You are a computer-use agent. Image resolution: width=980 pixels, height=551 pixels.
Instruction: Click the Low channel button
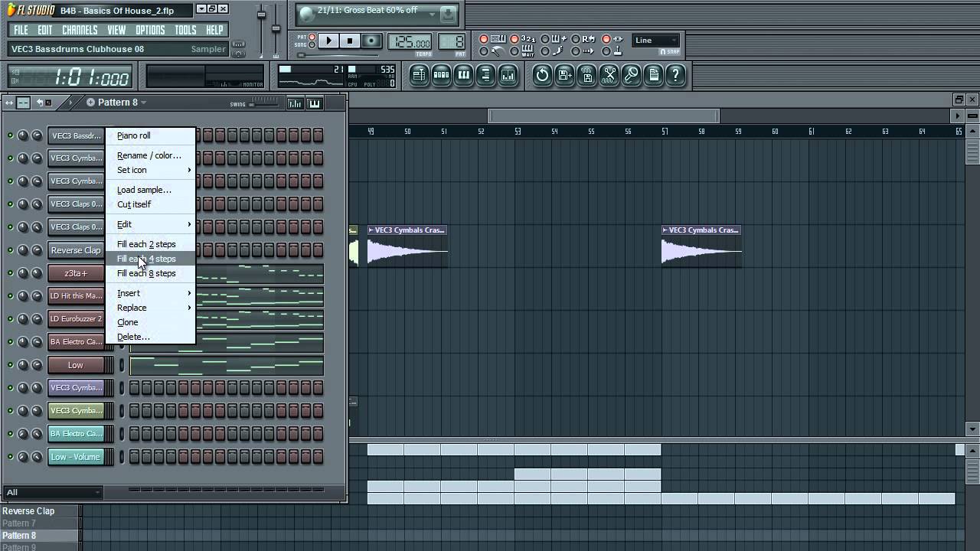coord(76,365)
